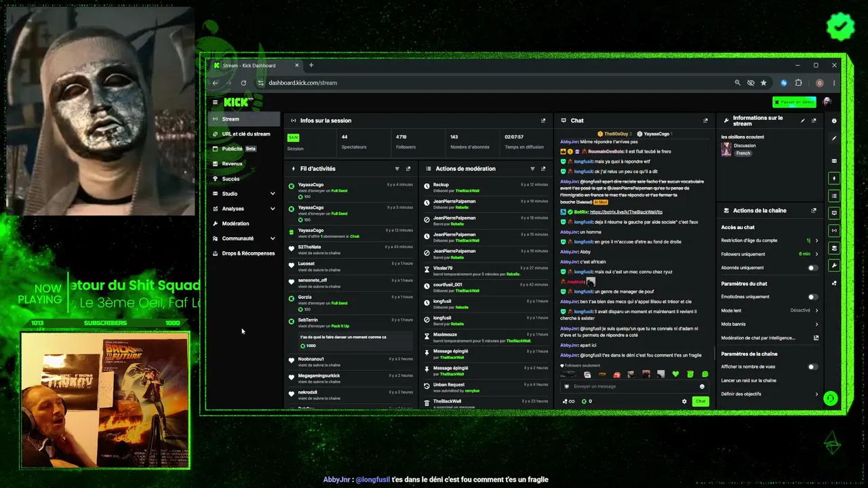Filter the Actions de modération list
Image resolution: width=868 pixels, height=488 pixels.
pos(532,169)
